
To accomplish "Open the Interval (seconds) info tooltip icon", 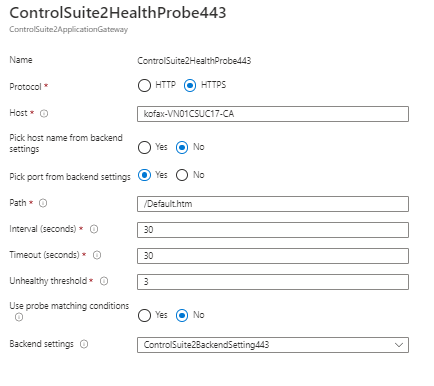I will (x=94, y=229).
